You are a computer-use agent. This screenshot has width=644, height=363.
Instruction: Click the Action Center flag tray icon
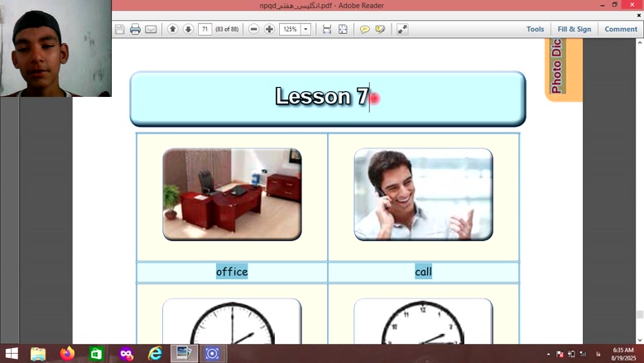[560, 354]
